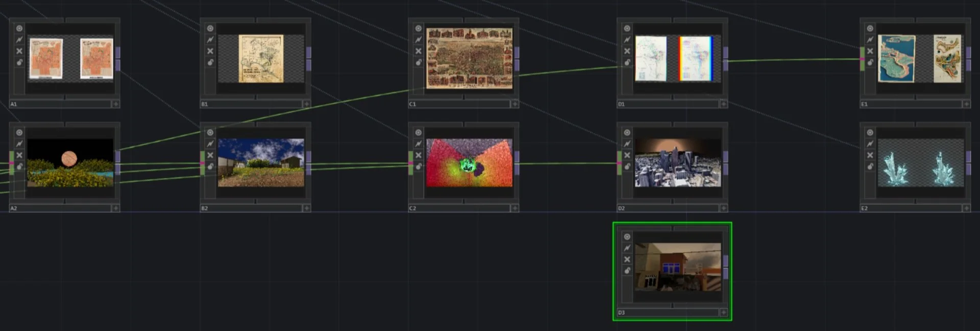Click the plus viewer-active button on node B2
980x331 pixels.
click(307, 208)
